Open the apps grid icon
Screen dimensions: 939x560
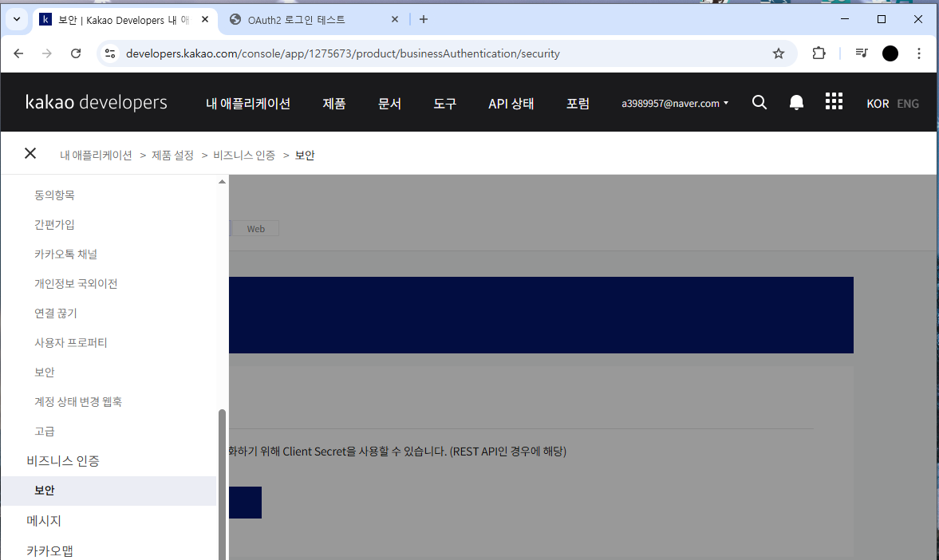(x=834, y=101)
